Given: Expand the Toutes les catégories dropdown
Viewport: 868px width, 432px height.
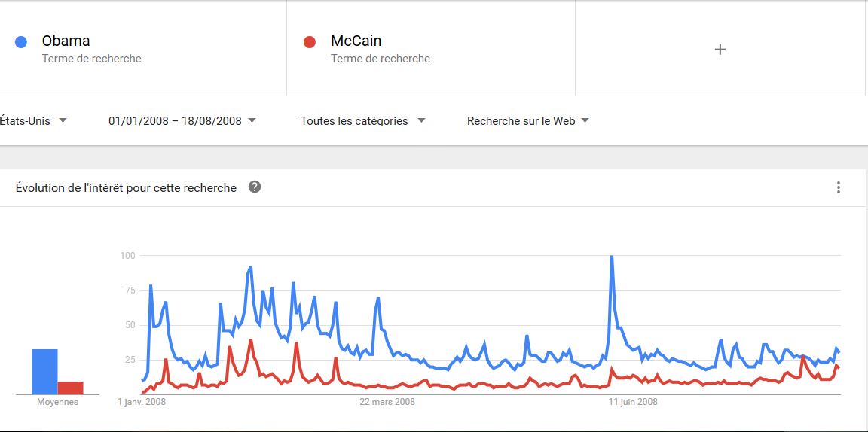Looking at the screenshot, I should [x=362, y=120].
